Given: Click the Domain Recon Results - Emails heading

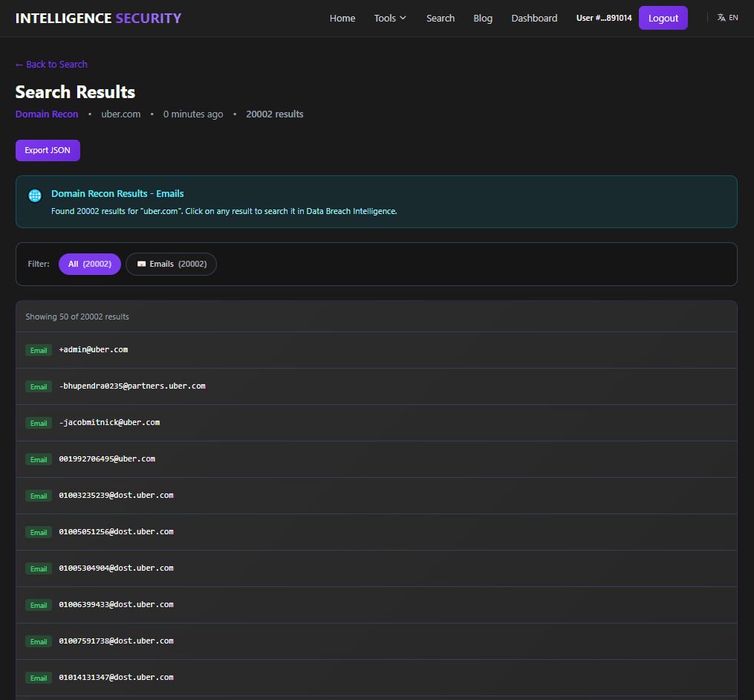Looking at the screenshot, I should pos(117,194).
